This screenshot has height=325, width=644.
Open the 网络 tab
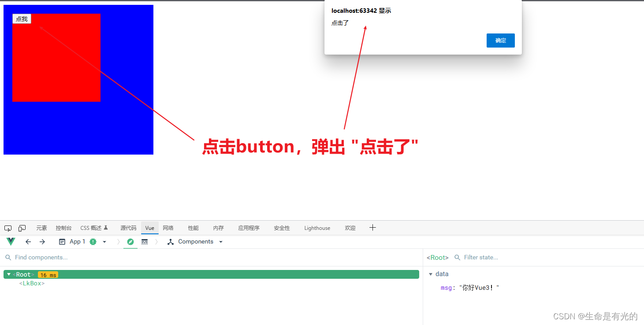(168, 228)
